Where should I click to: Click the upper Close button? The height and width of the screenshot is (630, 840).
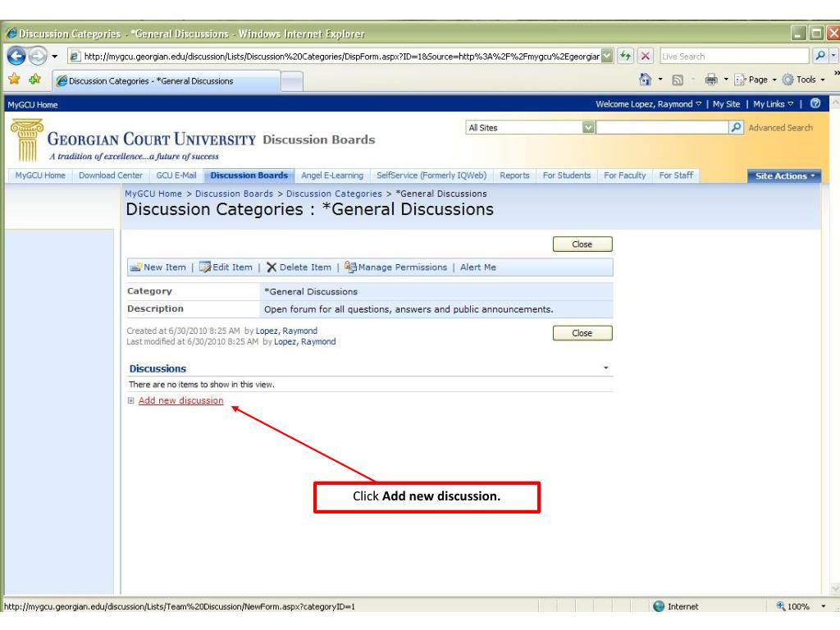click(x=582, y=244)
